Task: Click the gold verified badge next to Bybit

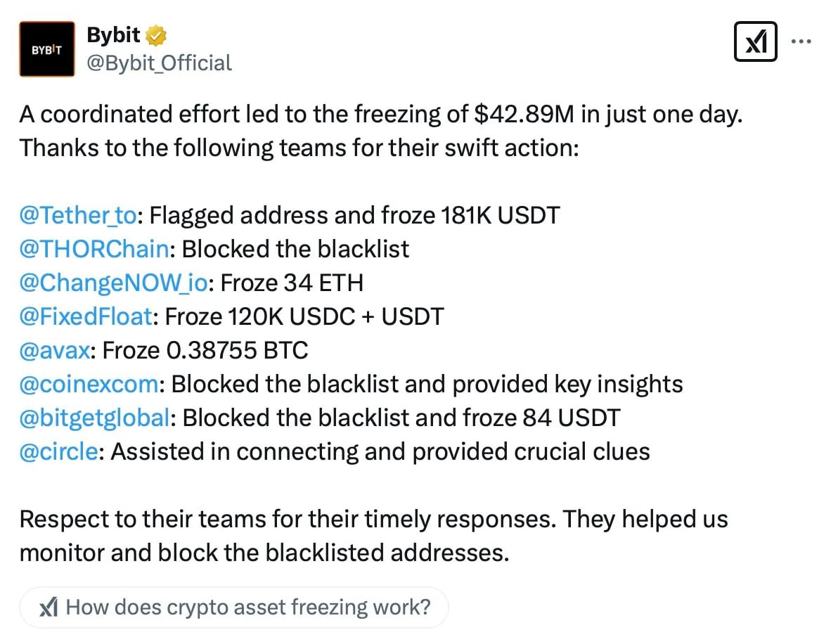Action: click(x=156, y=34)
